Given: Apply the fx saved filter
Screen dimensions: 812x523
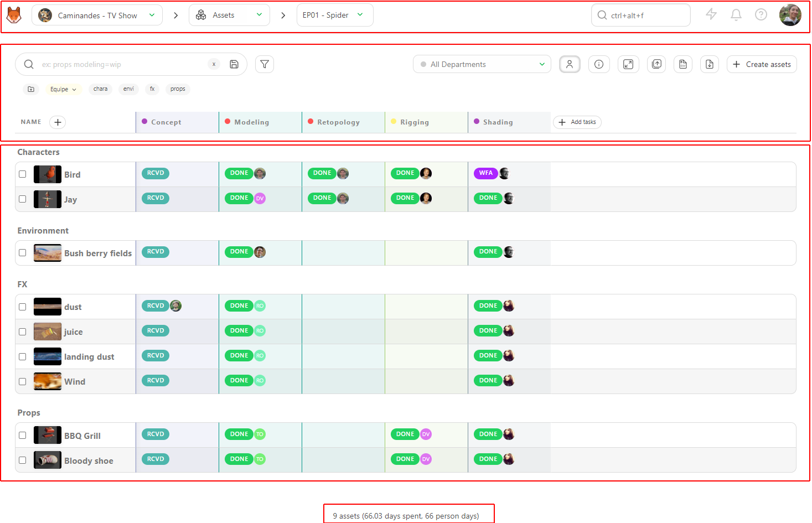Looking at the screenshot, I should pyautogui.click(x=152, y=89).
